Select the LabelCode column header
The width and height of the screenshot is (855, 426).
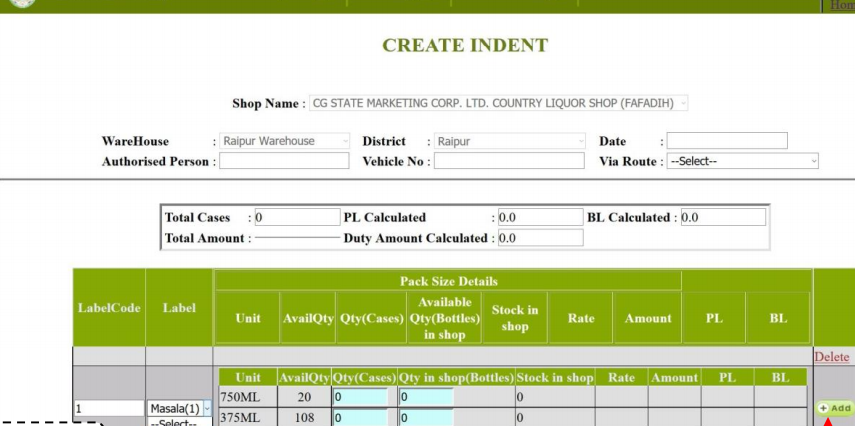[x=109, y=308]
